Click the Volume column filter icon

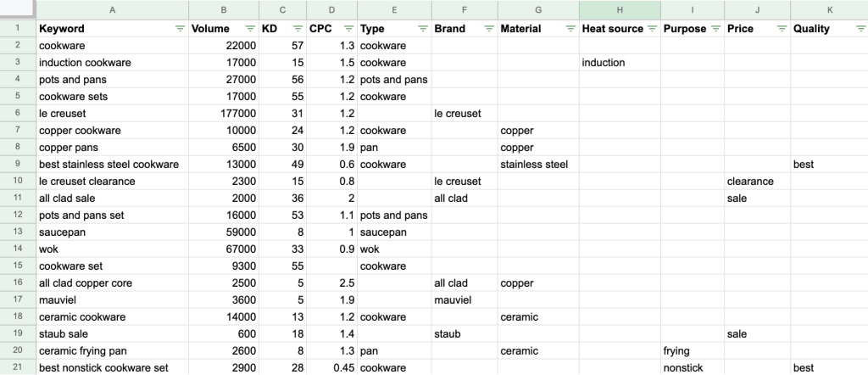249,29
